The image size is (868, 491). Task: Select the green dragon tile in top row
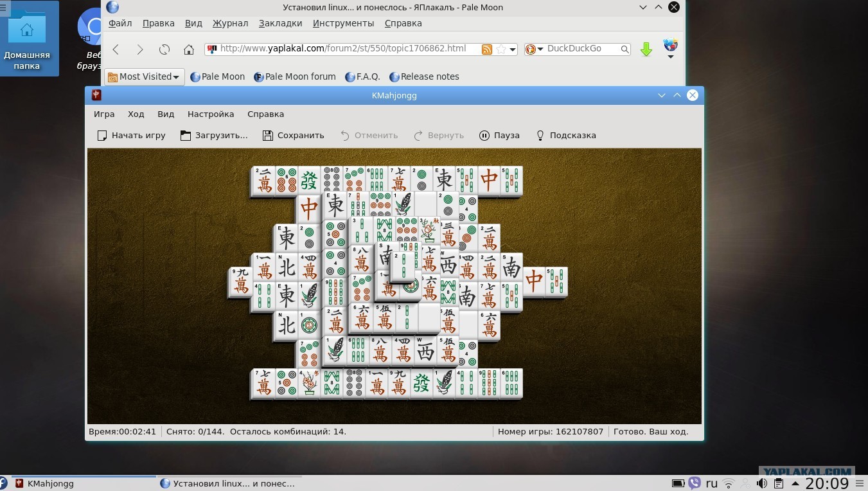[x=310, y=181]
